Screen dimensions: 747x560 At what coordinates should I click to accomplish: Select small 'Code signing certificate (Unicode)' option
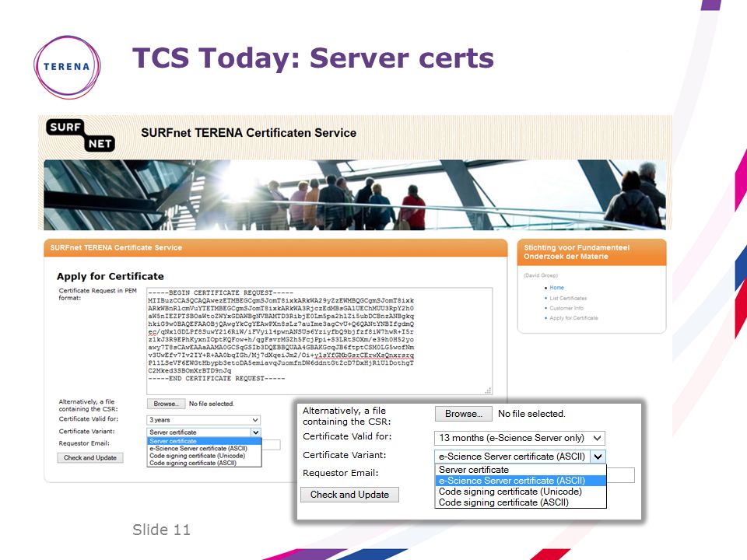(x=204, y=456)
